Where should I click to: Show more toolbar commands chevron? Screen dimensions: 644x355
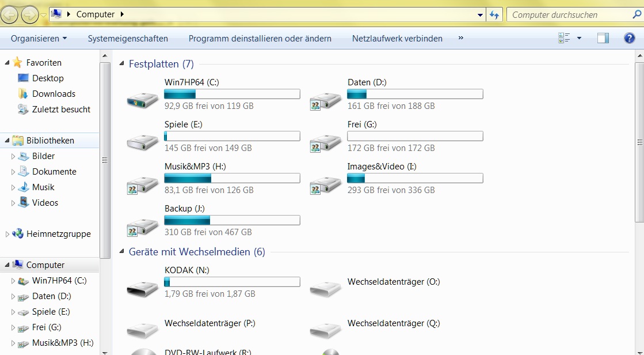pos(461,38)
